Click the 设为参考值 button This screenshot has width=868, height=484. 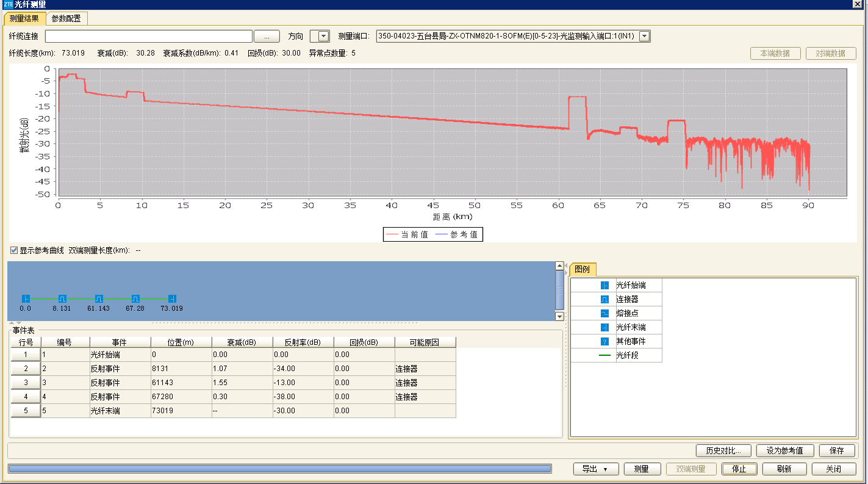coord(785,450)
